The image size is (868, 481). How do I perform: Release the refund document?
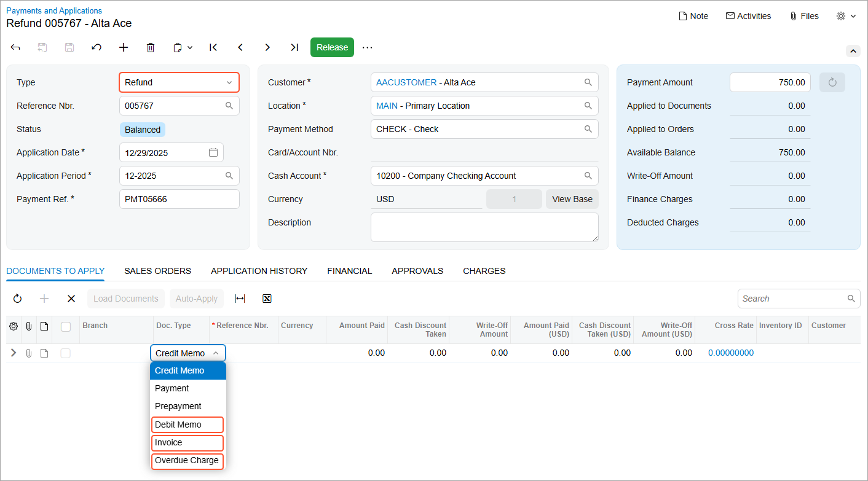pos(332,47)
